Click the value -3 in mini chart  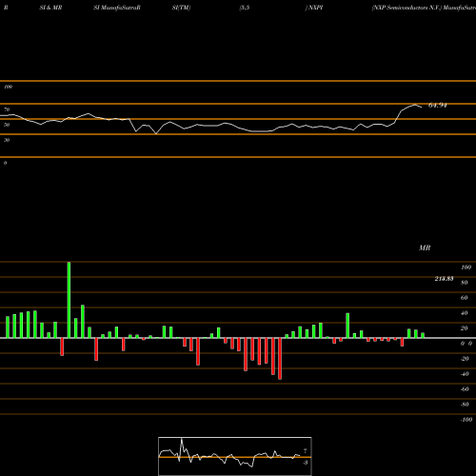[306, 463]
